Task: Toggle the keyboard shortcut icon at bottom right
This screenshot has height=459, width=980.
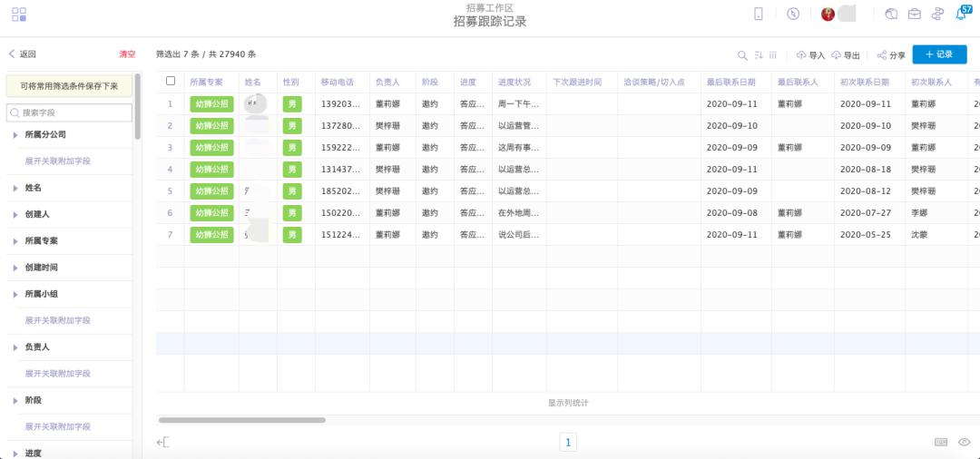Action: (941, 442)
